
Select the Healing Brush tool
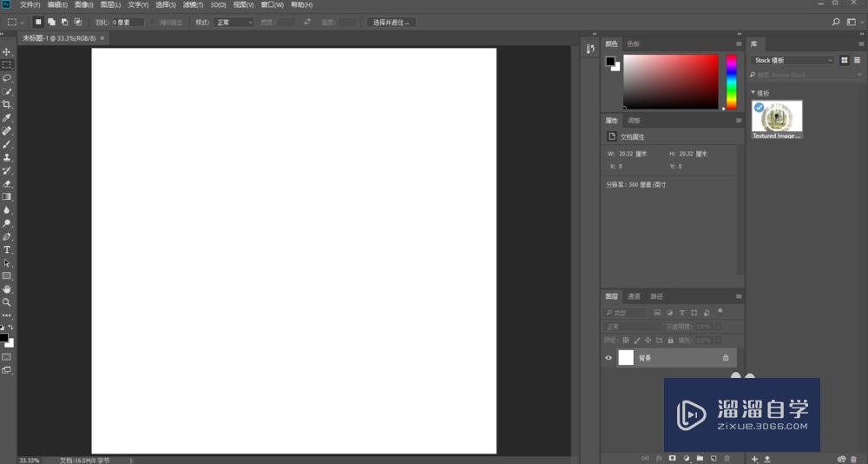(x=7, y=131)
